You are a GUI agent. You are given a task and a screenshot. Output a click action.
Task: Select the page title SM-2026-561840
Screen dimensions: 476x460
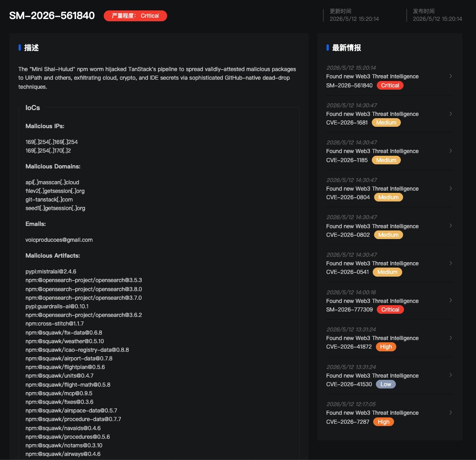[x=52, y=15]
